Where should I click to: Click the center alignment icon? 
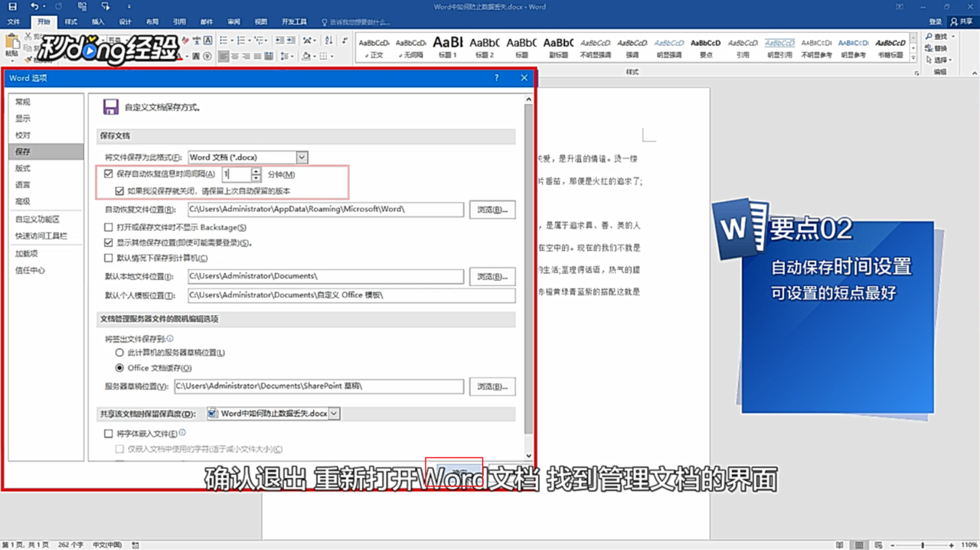[x=235, y=56]
